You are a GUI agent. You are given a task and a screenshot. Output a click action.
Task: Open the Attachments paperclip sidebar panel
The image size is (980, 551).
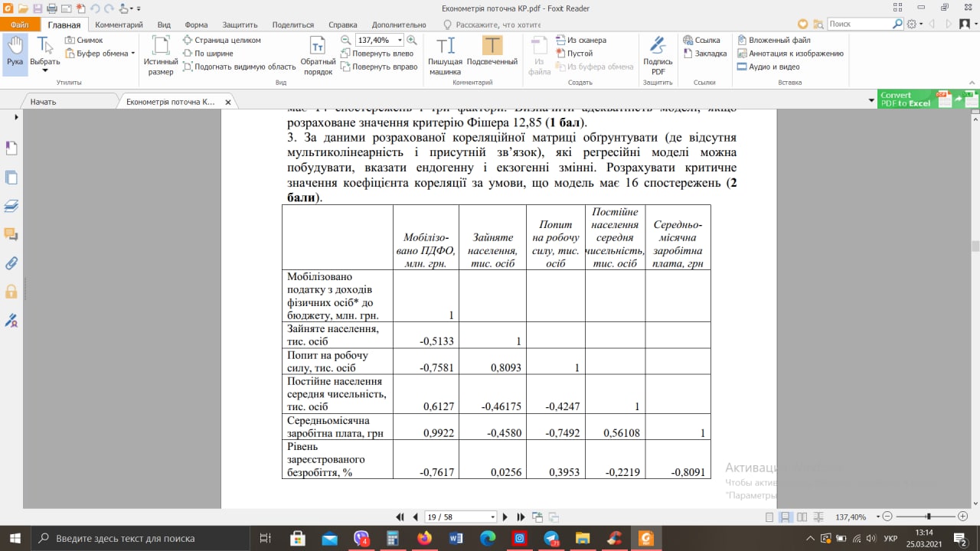coord(11,263)
